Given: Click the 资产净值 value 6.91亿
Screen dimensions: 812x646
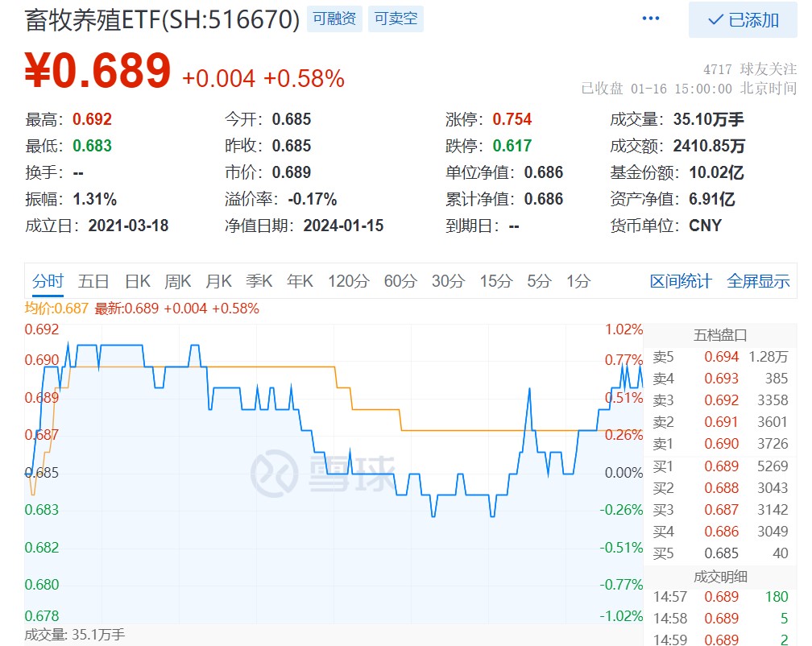Looking at the screenshot, I should [x=712, y=199].
